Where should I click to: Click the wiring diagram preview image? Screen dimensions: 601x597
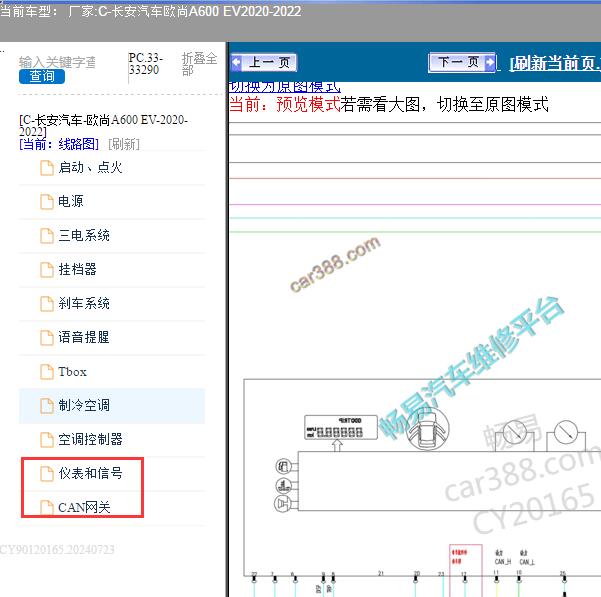click(415, 359)
